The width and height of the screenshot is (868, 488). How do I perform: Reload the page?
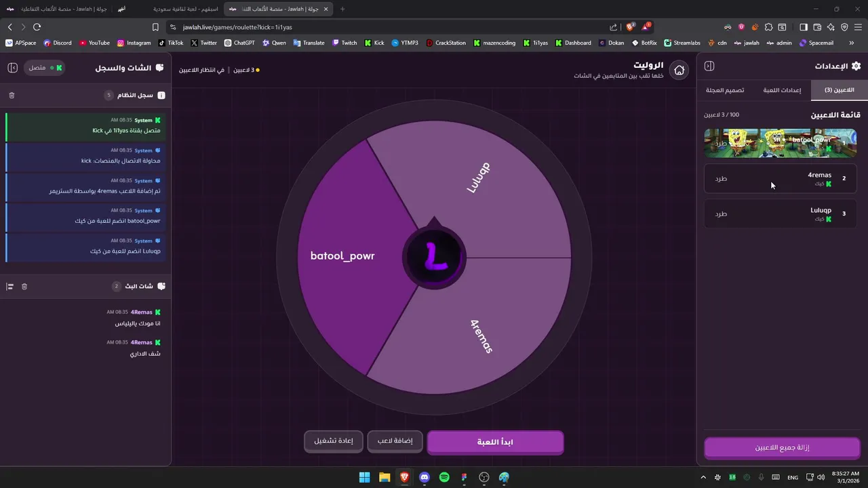[x=37, y=27]
